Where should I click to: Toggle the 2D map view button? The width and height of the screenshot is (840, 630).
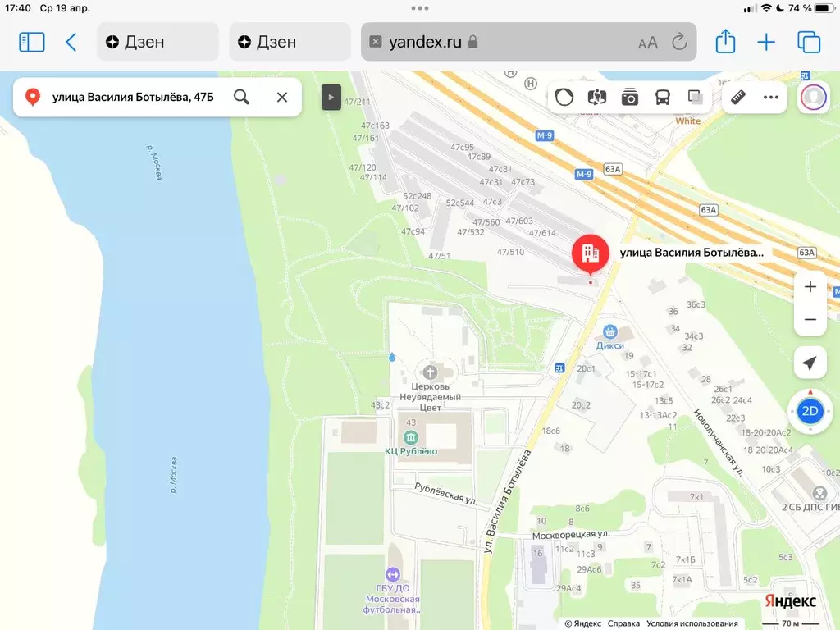pos(810,410)
